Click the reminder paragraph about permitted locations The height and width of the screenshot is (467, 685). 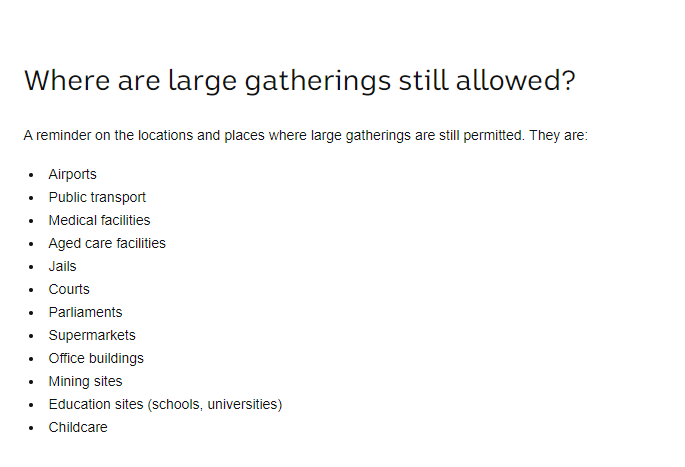point(305,135)
